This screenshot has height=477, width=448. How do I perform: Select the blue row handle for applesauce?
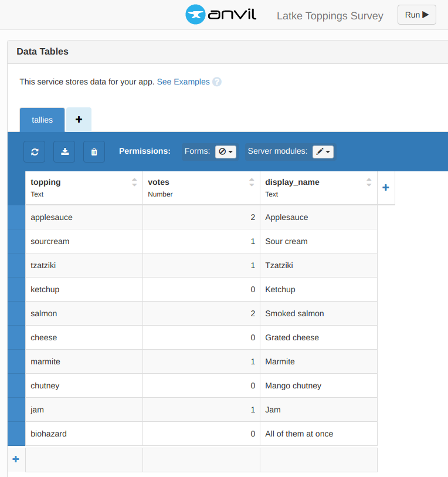[16, 217]
